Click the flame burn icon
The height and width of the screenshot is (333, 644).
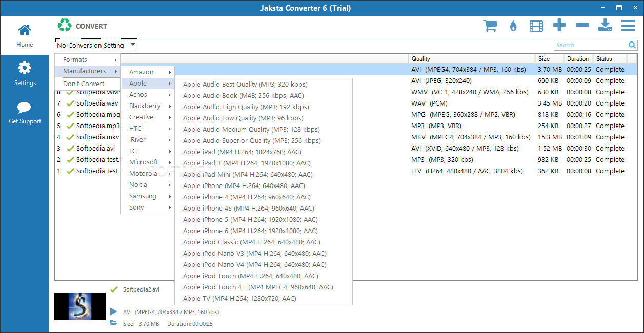513,26
